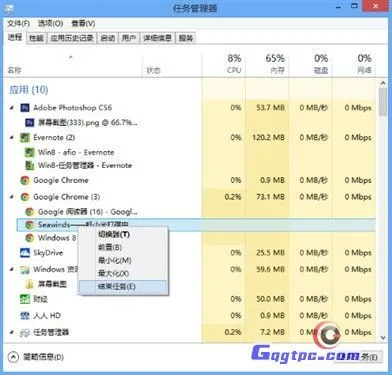Screen dimensions: 392x375
Task: Choose 前置(B) in context menu
Action: click(x=123, y=247)
